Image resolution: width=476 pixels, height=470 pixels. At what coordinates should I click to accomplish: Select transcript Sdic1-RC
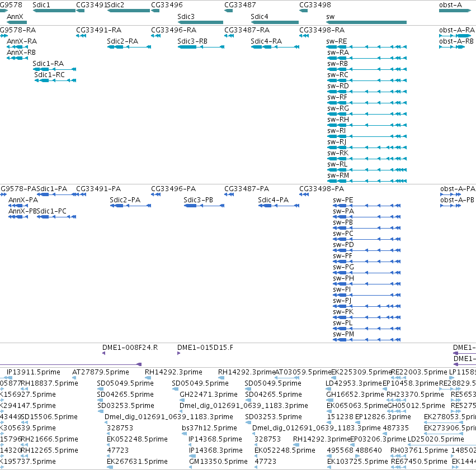(x=49, y=74)
